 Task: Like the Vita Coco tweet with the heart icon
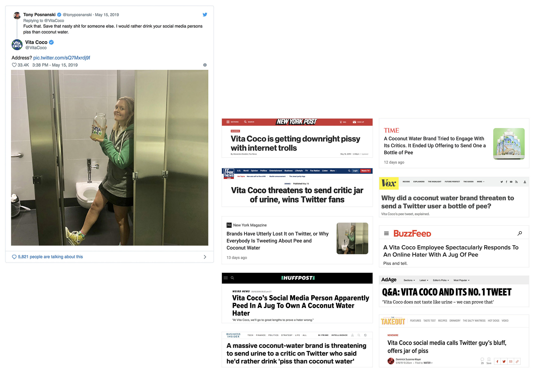(x=14, y=65)
